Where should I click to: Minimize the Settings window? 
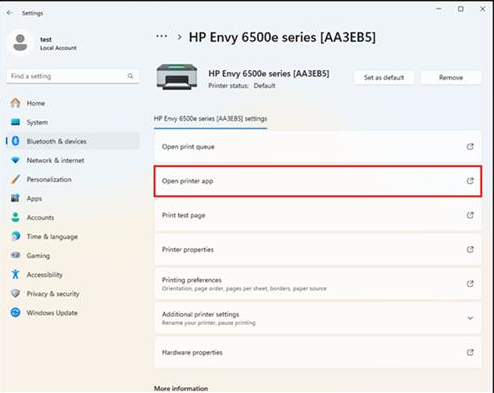tap(439, 9)
